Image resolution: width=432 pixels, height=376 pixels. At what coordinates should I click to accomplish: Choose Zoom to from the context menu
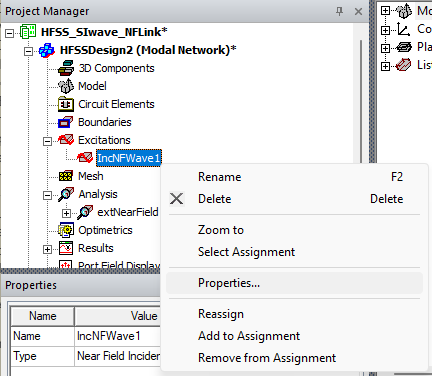click(x=295, y=230)
